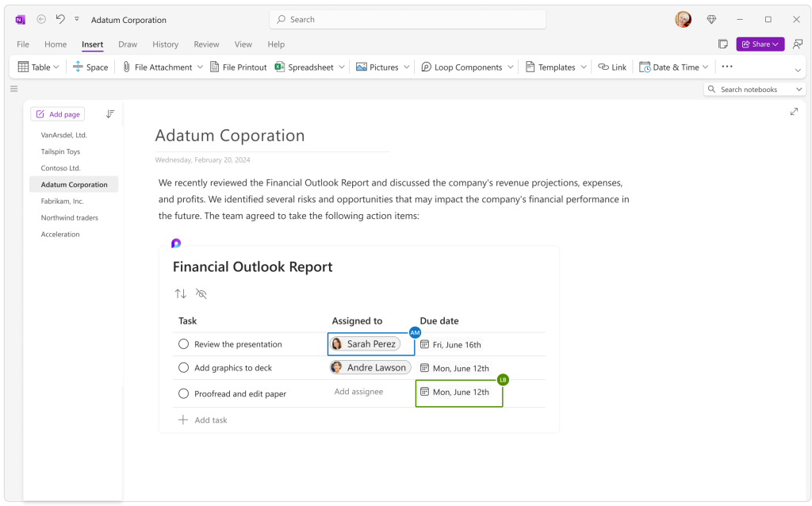Insert a Link

612,67
